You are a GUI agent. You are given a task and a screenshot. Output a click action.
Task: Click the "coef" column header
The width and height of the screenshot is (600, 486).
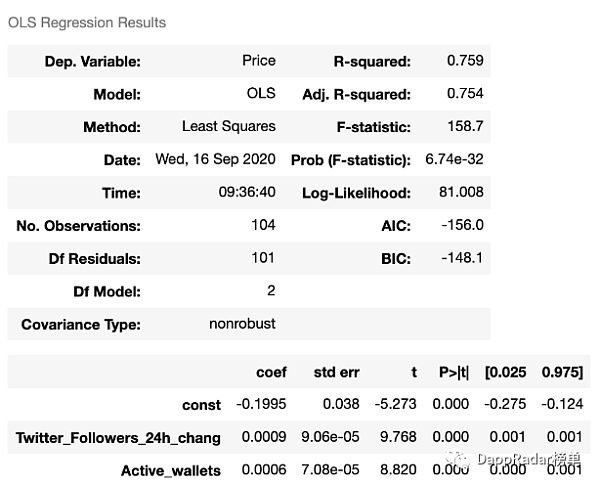[x=271, y=372]
